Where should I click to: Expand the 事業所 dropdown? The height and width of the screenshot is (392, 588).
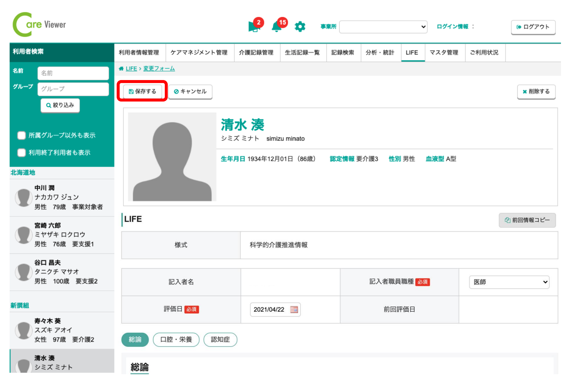tap(383, 27)
